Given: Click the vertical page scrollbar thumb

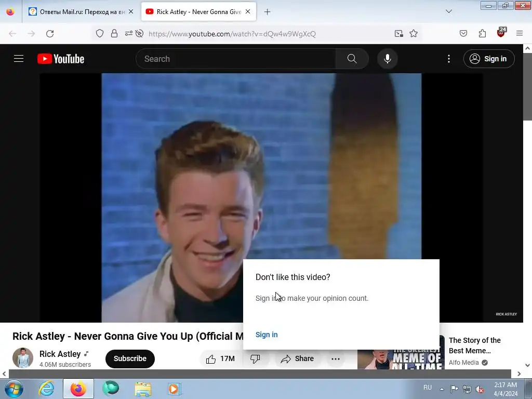Looking at the screenshot, I should [x=528, y=87].
